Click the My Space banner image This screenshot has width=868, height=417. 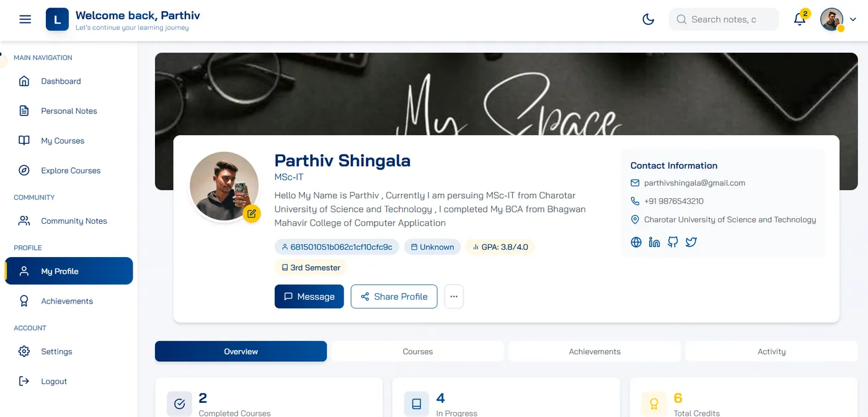(x=507, y=93)
